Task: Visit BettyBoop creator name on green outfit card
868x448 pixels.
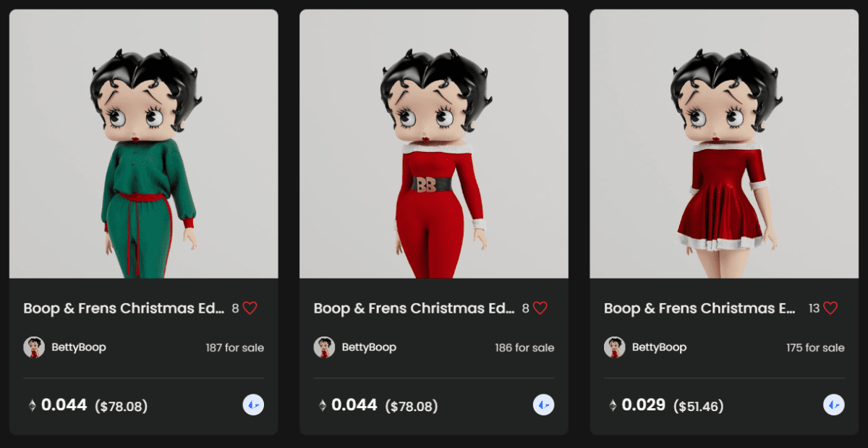Action: tap(79, 347)
